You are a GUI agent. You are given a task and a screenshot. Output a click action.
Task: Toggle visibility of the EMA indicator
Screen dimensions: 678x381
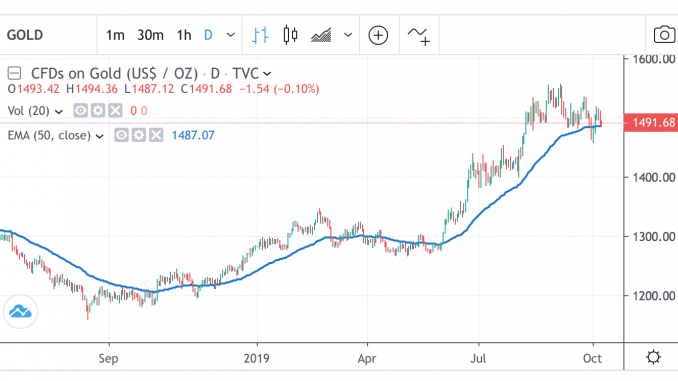tap(121, 135)
